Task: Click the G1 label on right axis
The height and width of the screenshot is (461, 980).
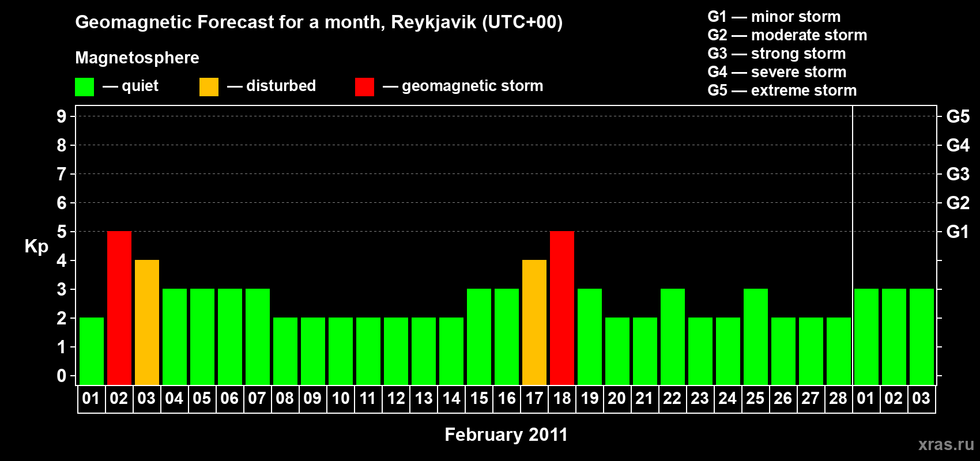Action: pos(958,232)
